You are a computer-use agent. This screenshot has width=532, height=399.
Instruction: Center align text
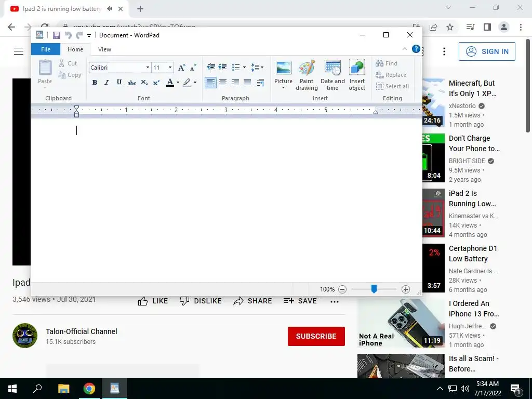point(223,83)
